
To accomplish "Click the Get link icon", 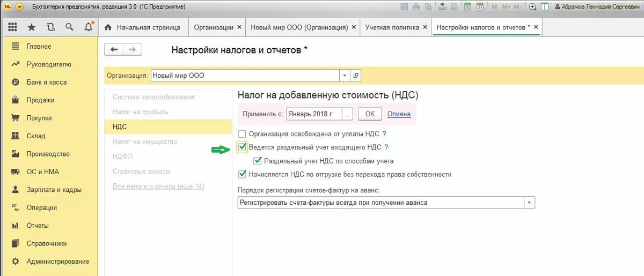I will [x=442, y=7].
